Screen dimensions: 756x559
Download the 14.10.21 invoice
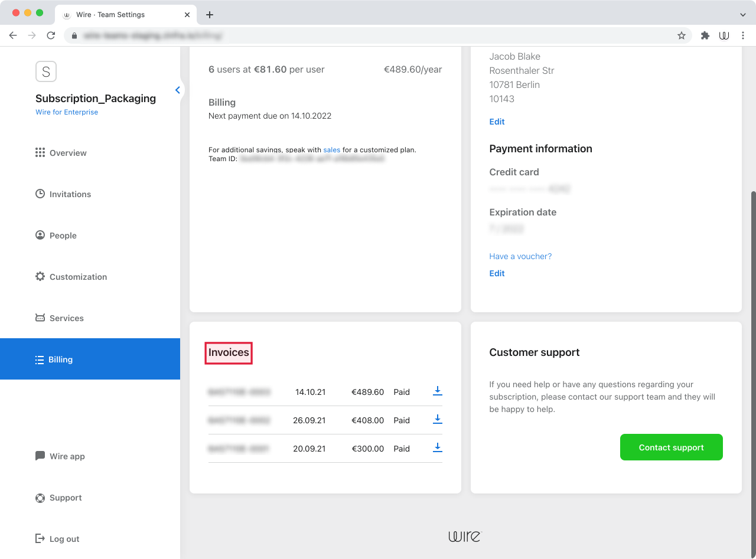click(x=438, y=391)
